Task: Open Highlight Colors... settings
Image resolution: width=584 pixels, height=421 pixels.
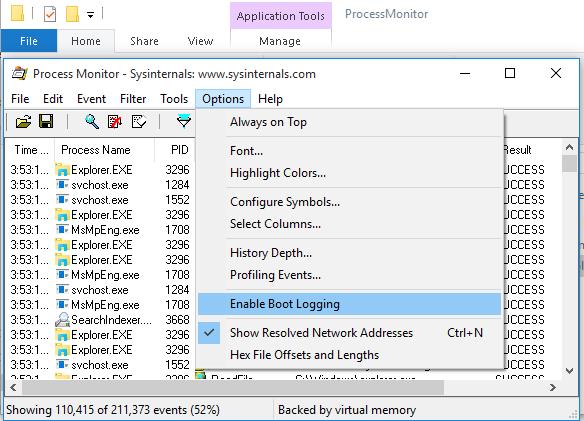Action: coord(349,173)
